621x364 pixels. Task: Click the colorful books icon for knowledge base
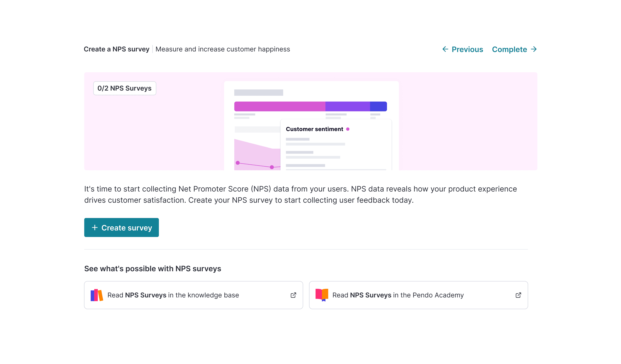97,295
